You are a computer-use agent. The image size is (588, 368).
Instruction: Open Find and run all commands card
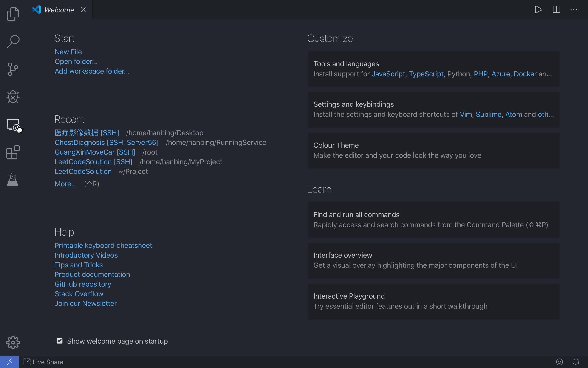click(x=433, y=220)
